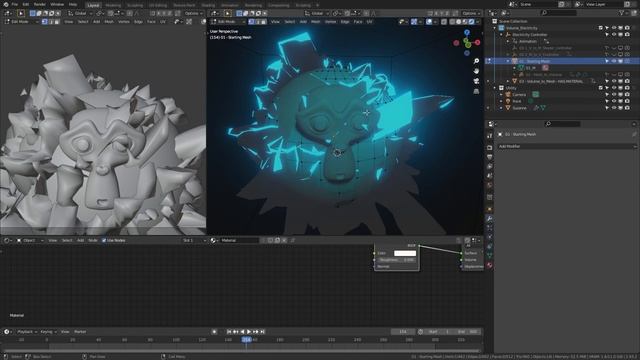
Task: Switch to the Shading workspace tab
Action: pyautogui.click(x=208, y=5)
